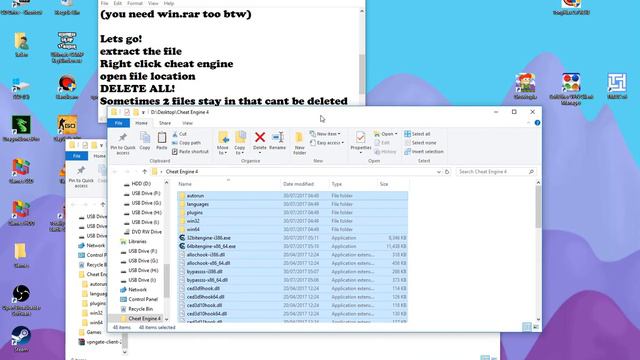The width and height of the screenshot is (640, 360).
Task: Select Control Panel in the front window's navigation pane
Action: click(x=139, y=299)
